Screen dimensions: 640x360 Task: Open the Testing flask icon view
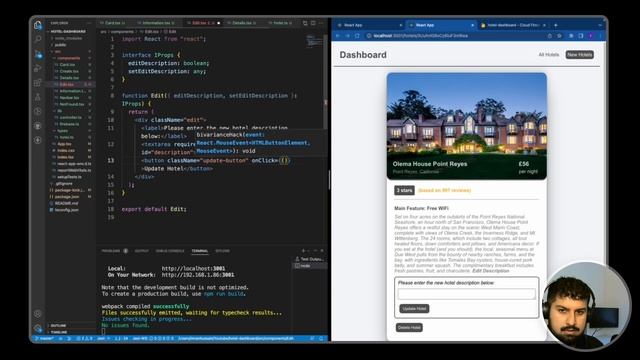[x=38, y=97]
